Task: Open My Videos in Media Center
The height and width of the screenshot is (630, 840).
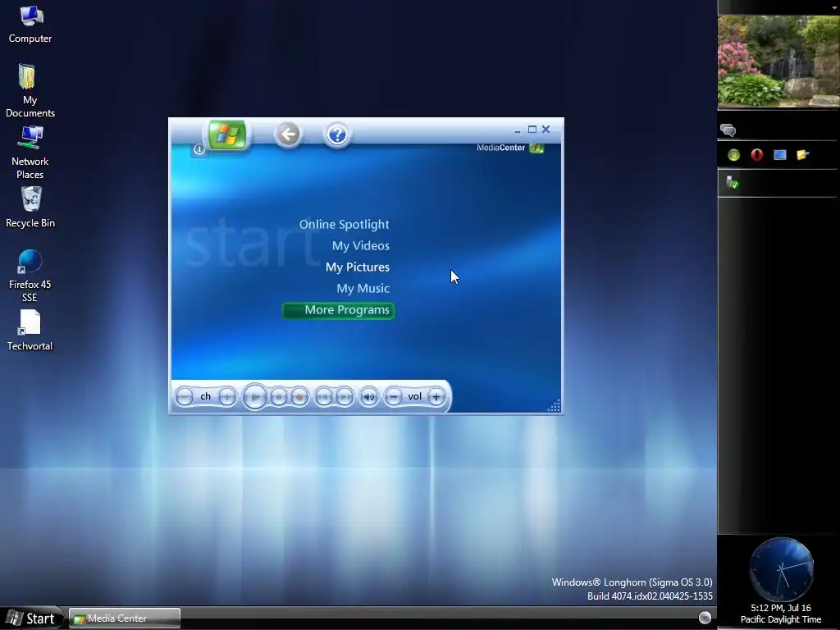Action: (x=361, y=246)
